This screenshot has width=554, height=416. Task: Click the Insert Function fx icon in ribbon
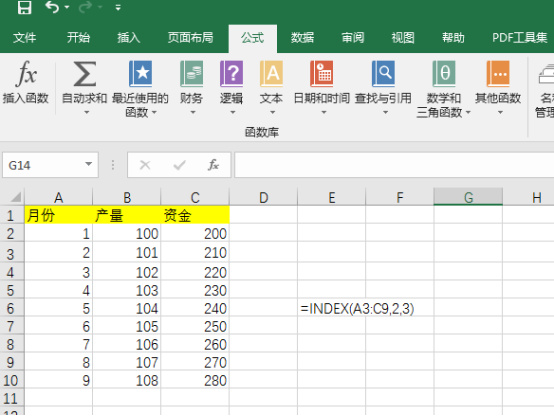point(26,74)
